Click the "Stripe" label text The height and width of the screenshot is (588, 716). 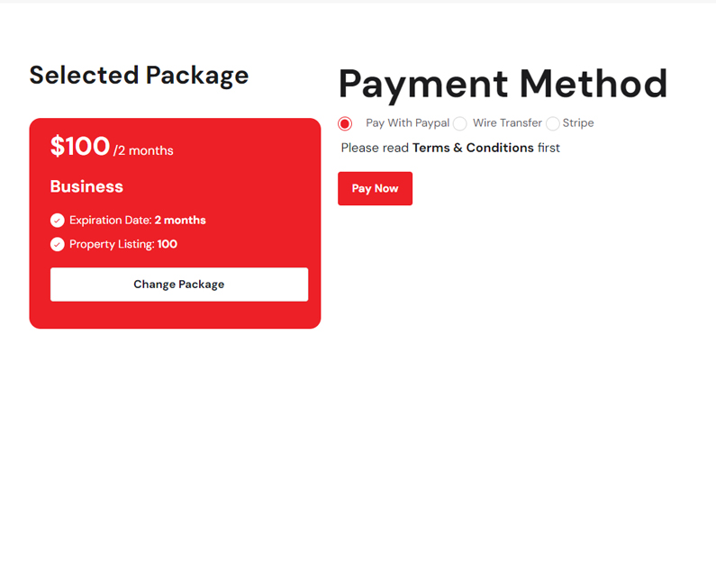click(x=578, y=123)
